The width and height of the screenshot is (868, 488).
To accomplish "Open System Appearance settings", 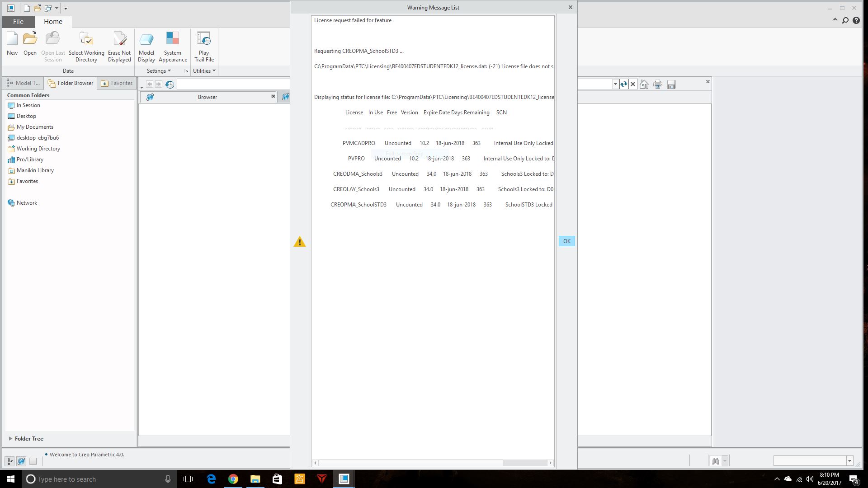I will (x=173, y=39).
